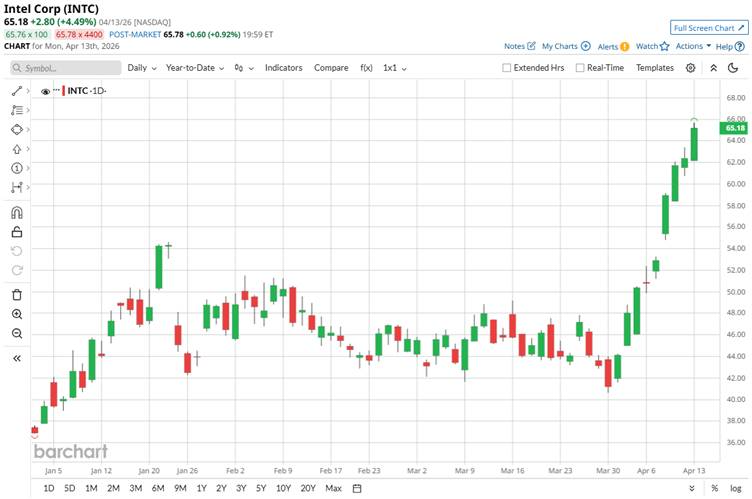Toggle log scale button
This screenshot has width=752, height=499.
[x=736, y=488]
